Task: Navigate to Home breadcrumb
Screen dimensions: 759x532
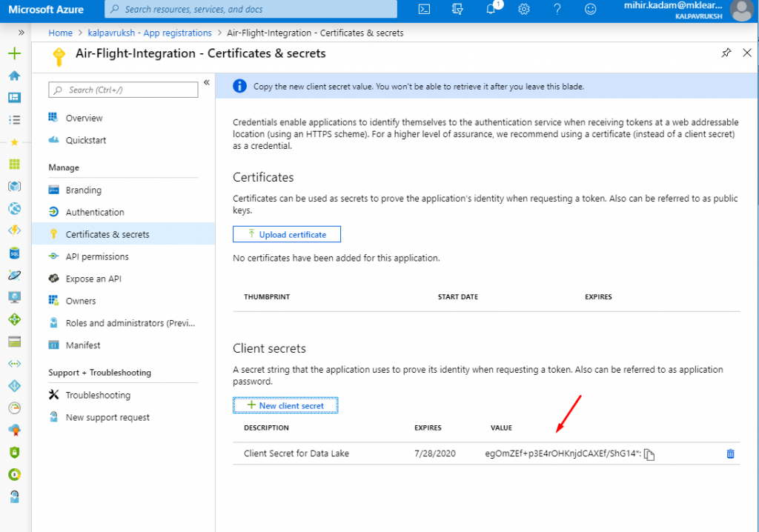Action: 61,33
